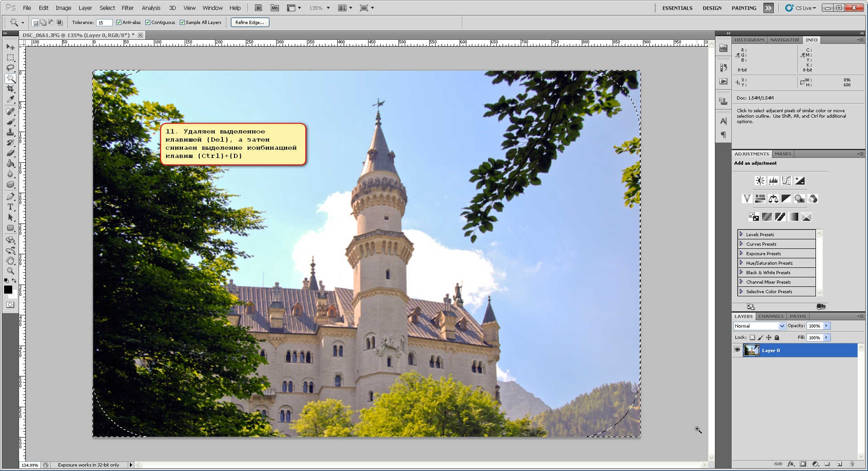Add a Color Balance adjustment
Image resolution: width=868 pixels, height=471 pixels.
(x=773, y=199)
